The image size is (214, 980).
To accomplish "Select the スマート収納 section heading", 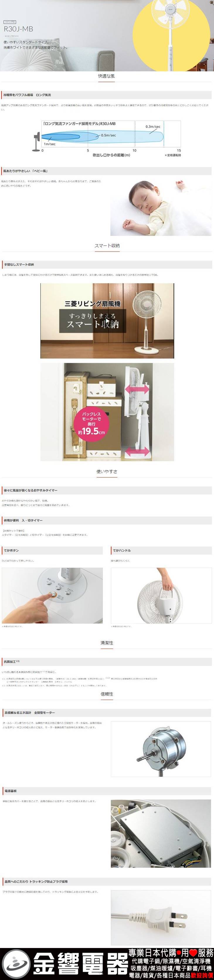I will tap(107, 246).
